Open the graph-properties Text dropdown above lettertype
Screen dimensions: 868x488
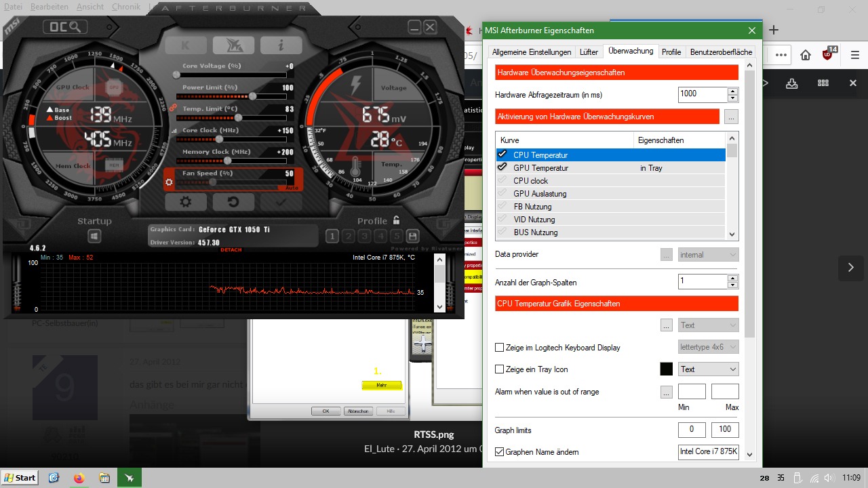[x=709, y=325]
